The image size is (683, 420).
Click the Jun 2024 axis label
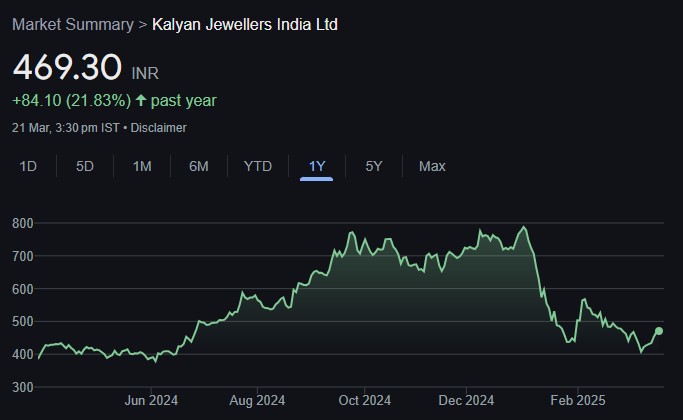pyautogui.click(x=151, y=401)
